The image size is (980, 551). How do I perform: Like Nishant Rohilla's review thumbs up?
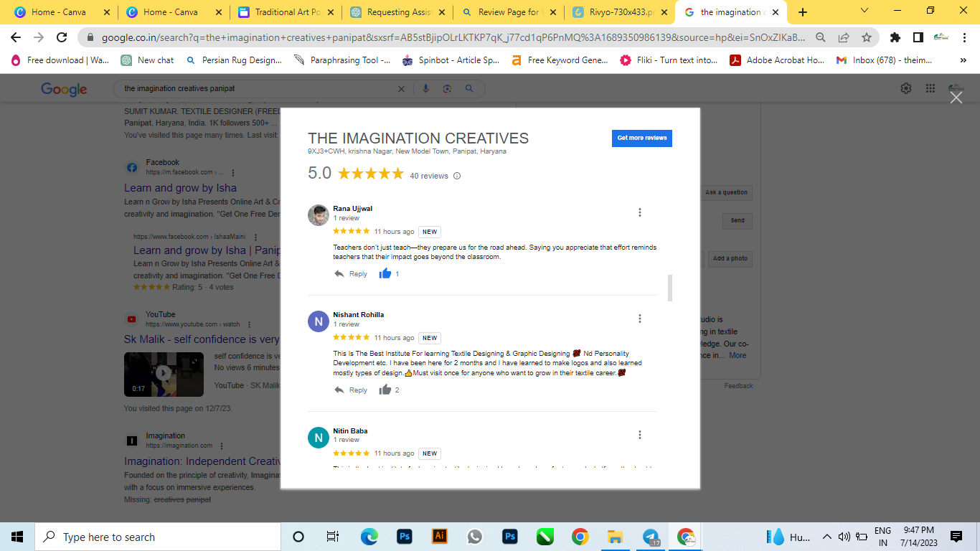click(x=385, y=390)
